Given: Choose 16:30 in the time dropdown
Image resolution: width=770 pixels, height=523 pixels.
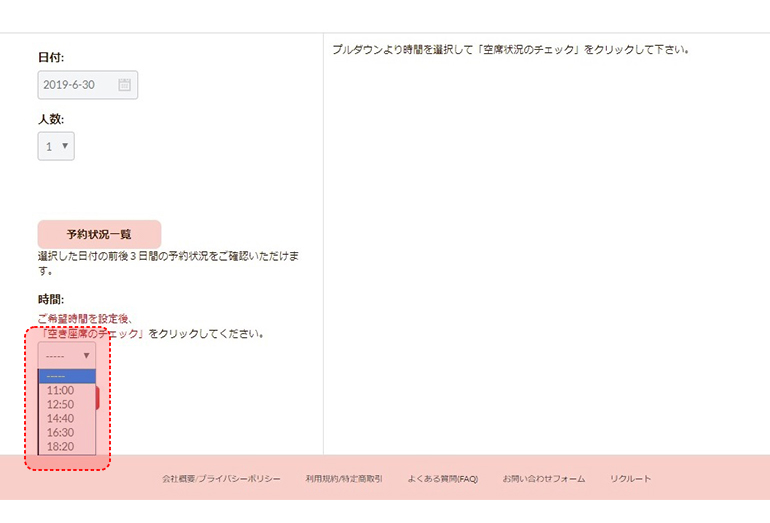Looking at the screenshot, I should pyautogui.click(x=61, y=432).
